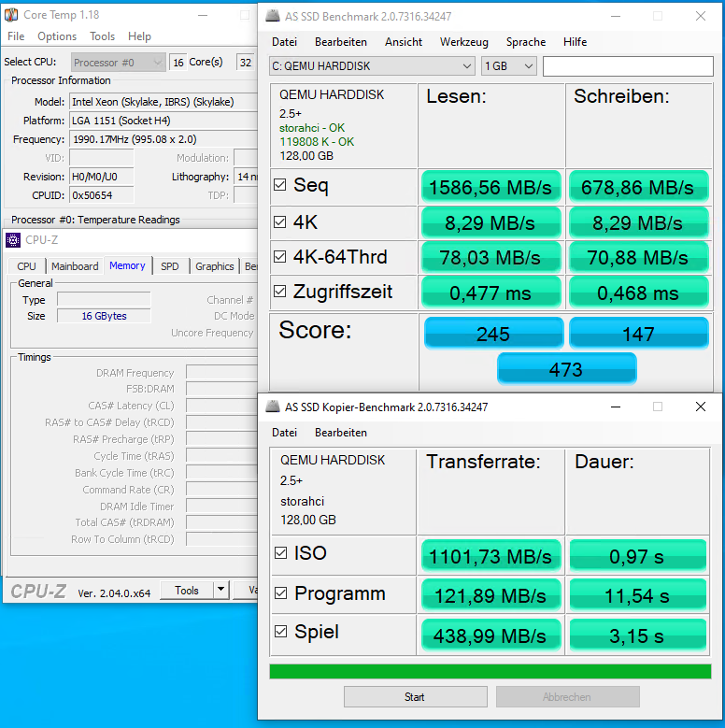
Task: Click the read score 245
Action: [x=494, y=333]
